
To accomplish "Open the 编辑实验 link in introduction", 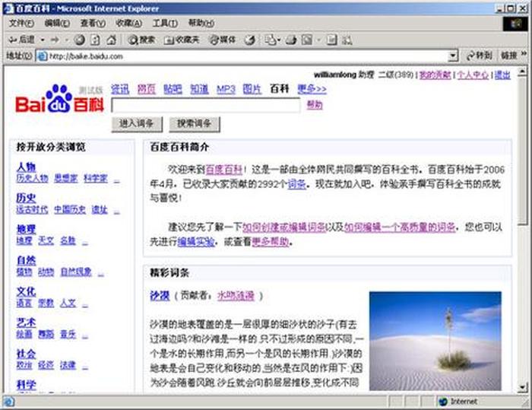I will [196, 242].
